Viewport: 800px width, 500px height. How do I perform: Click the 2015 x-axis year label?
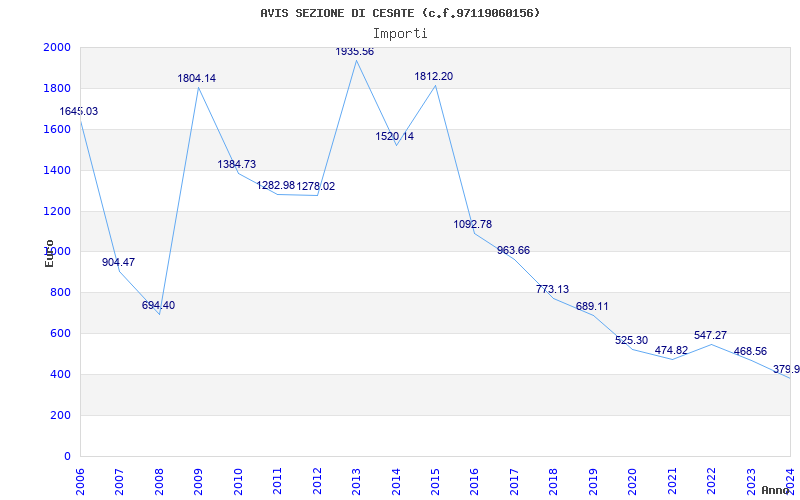(x=435, y=481)
